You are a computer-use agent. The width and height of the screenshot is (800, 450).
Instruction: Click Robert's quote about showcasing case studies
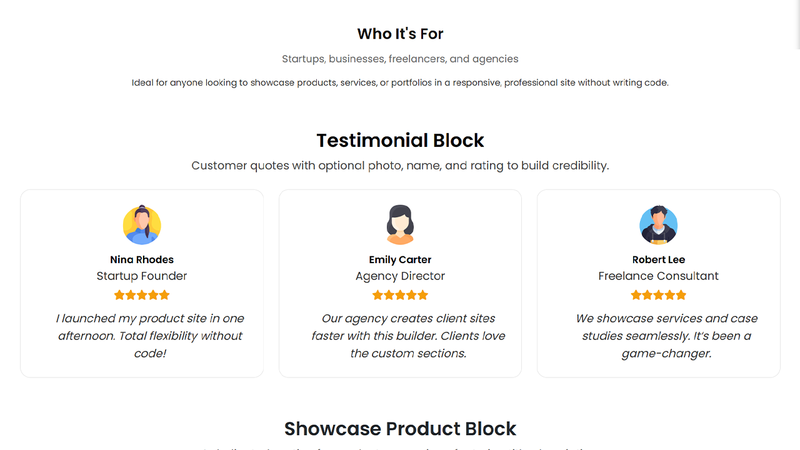pyautogui.click(x=658, y=336)
